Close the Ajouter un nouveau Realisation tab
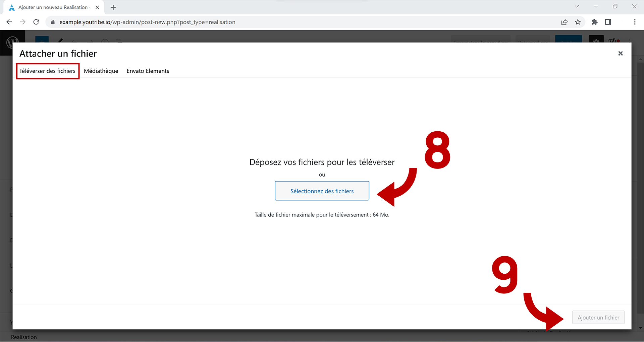Screen dimensions: 644x342 (x=97, y=7)
